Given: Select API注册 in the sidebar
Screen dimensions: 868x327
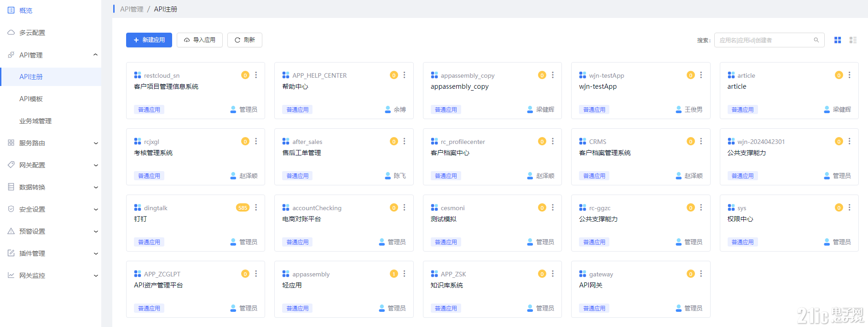Looking at the screenshot, I should pyautogui.click(x=51, y=77).
